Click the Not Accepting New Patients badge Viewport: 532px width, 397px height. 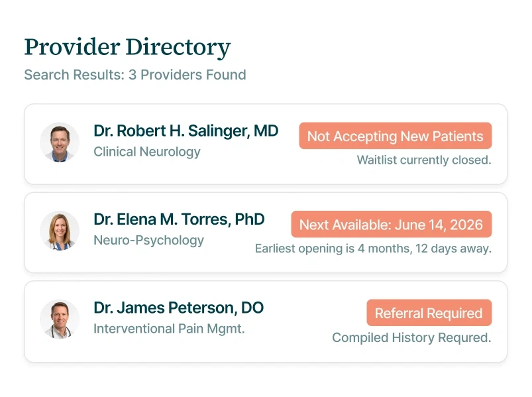pyautogui.click(x=396, y=136)
